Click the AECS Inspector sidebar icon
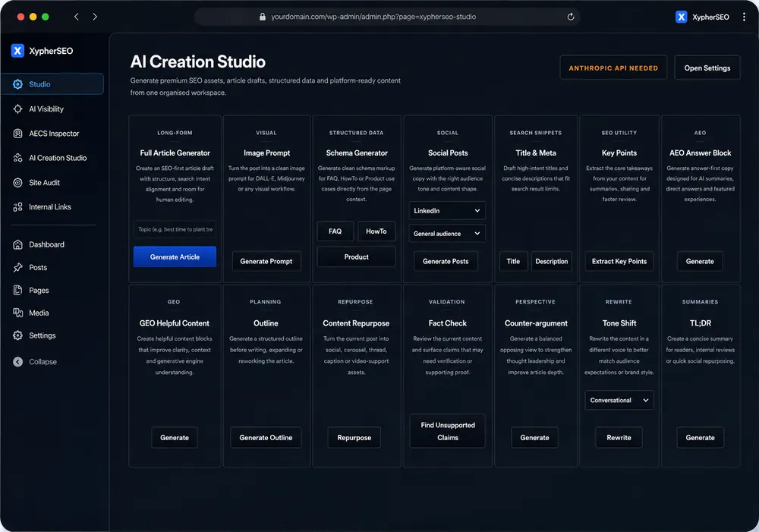The height and width of the screenshot is (532, 759). coord(18,134)
